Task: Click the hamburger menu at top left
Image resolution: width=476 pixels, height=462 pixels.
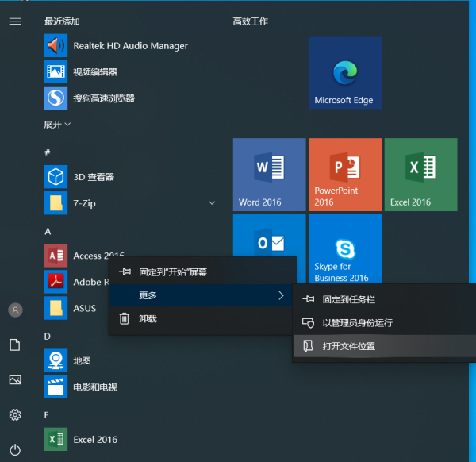Action: click(x=14, y=21)
